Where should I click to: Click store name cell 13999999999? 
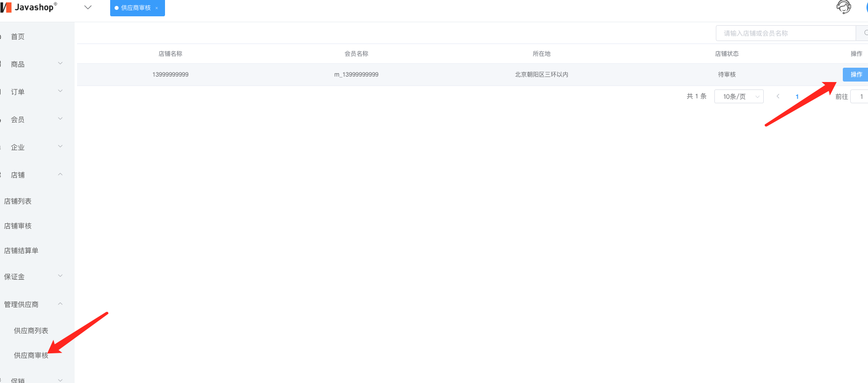pyautogui.click(x=170, y=75)
